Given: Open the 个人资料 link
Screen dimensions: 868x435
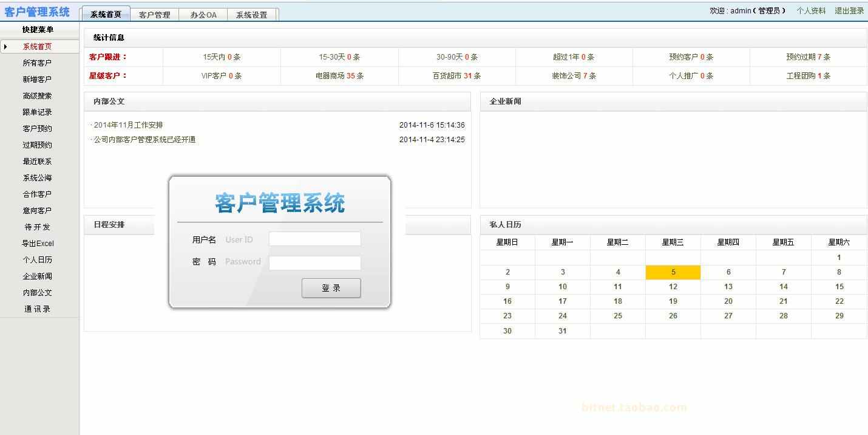Looking at the screenshot, I should [x=811, y=11].
